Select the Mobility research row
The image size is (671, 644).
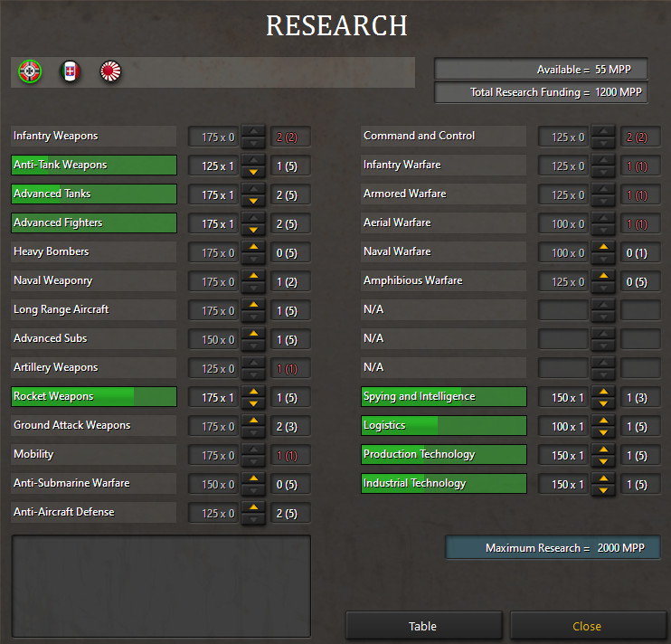pos(94,454)
